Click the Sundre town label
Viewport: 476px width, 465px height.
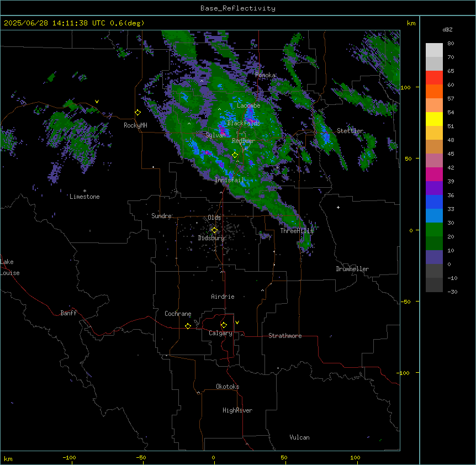click(x=161, y=216)
